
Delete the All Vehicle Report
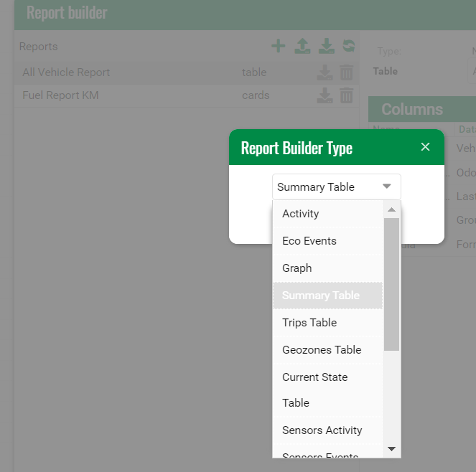pyautogui.click(x=346, y=72)
